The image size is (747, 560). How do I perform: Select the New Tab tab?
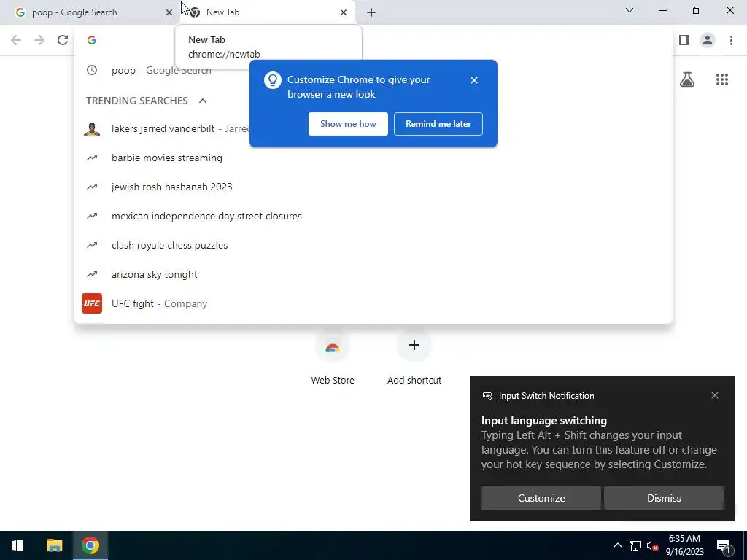click(268, 12)
